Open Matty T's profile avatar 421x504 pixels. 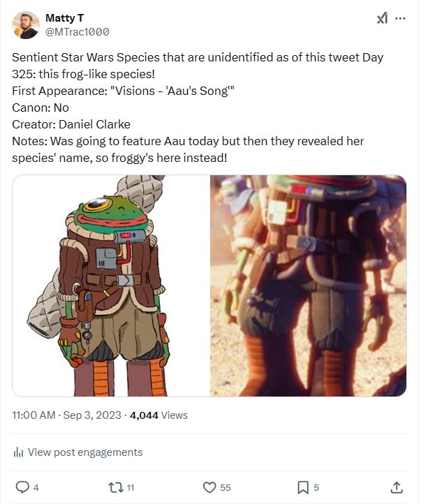coord(26,25)
